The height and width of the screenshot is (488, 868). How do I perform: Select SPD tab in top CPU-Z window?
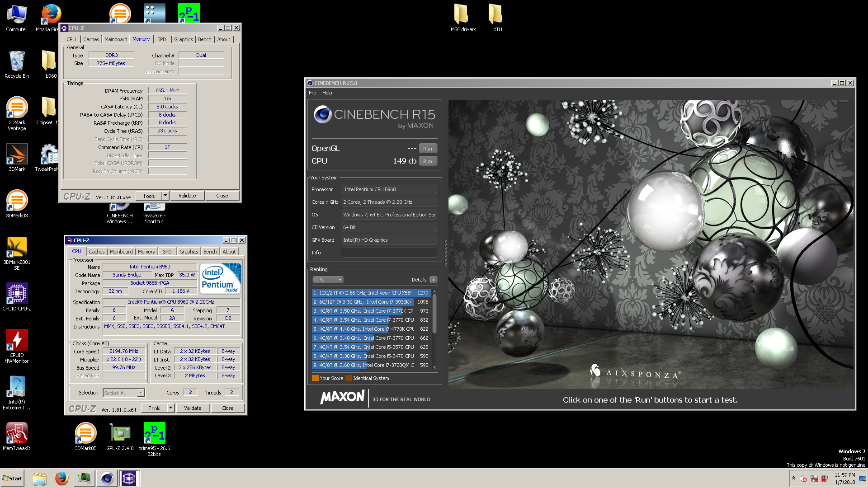click(x=161, y=39)
